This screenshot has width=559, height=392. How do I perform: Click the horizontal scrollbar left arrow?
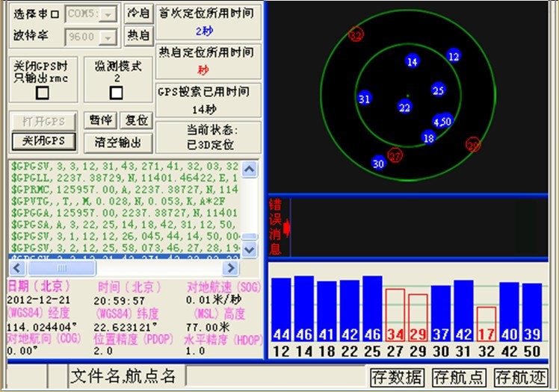pyautogui.click(x=17, y=268)
